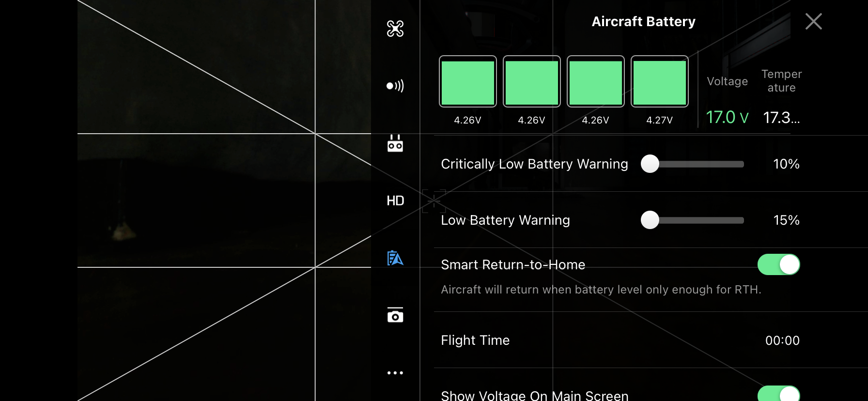Close the Aircraft Battery panel
Image resolution: width=868 pixels, height=401 pixels.
click(x=814, y=21)
